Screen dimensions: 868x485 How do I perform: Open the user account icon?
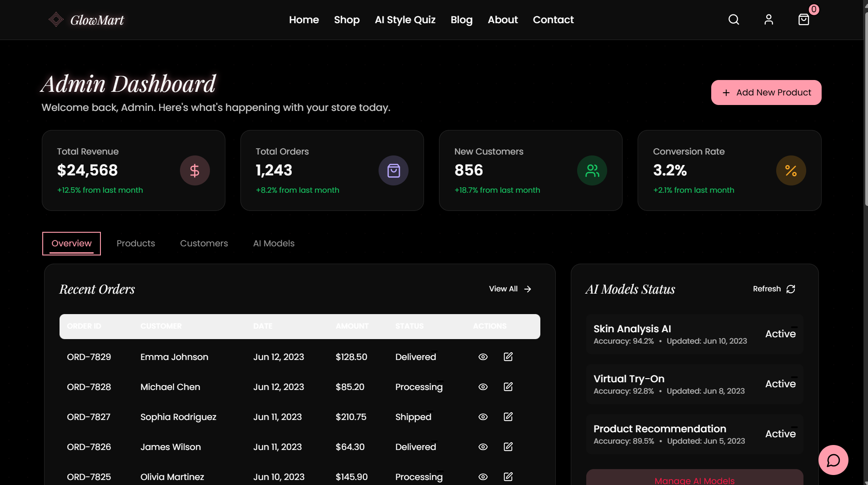click(768, 20)
